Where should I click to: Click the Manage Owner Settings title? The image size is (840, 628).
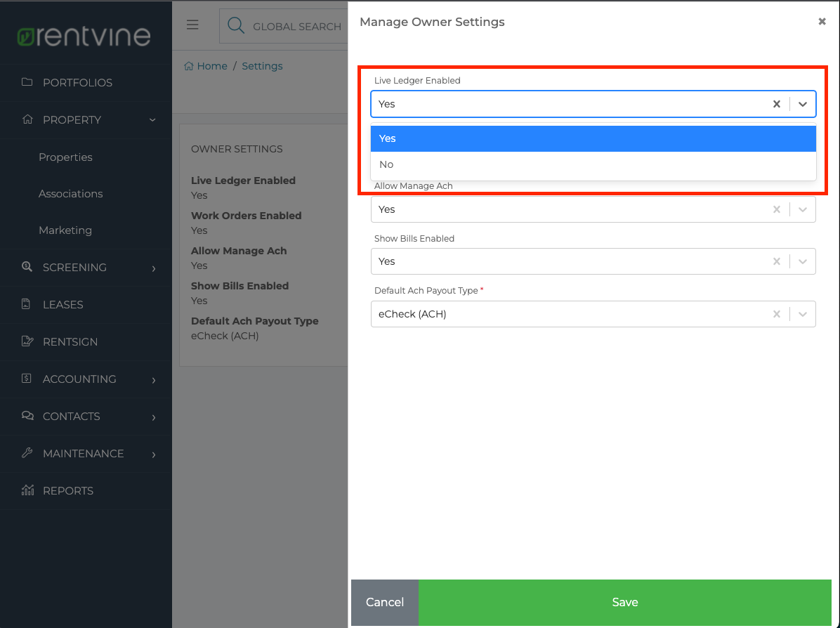(x=433, y=22)
